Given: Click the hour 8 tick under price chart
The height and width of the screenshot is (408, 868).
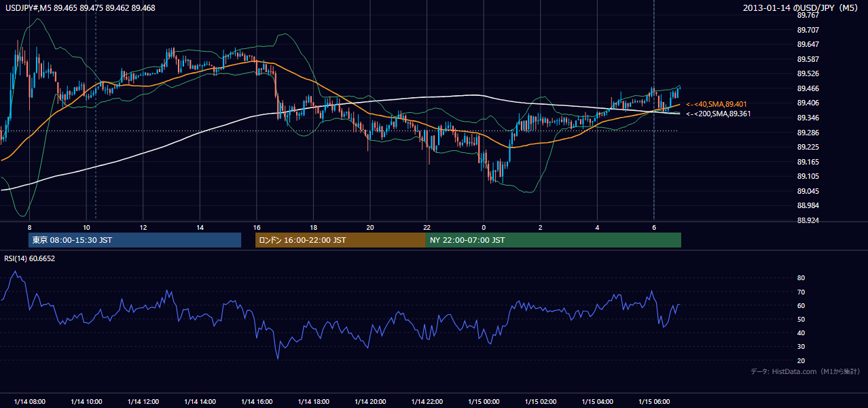Looking at the screenshot, I should point(29,228).
